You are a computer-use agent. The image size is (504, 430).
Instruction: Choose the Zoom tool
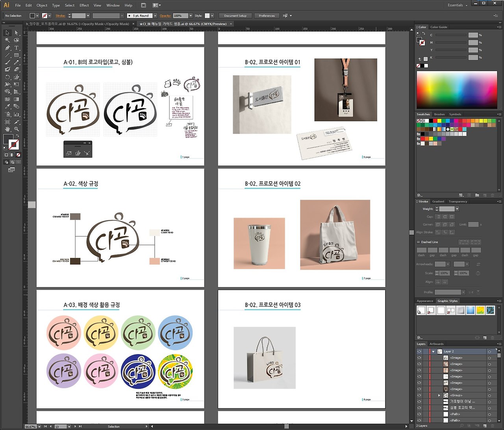pyautogui.click(x=17, y=129)
